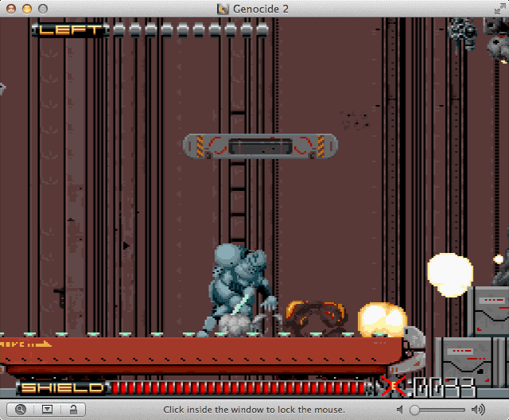This screenshot has width=509, height=420.
Task: Click the 'Click inside the window to lock the mouse.' text
Action: [x=254, y=410]
